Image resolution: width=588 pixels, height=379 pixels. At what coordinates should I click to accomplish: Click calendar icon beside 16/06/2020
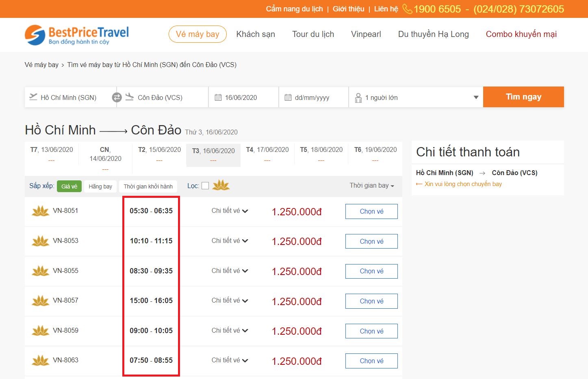pos(218,97)
